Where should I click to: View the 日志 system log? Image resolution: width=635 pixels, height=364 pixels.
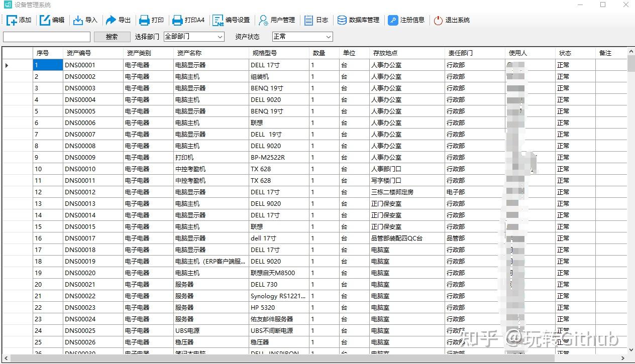click(x=316, y=20)
